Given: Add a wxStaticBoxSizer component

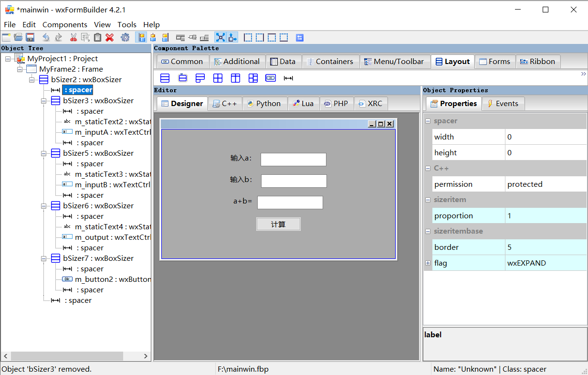Looking at the screenshot, I should coord(183,77).
